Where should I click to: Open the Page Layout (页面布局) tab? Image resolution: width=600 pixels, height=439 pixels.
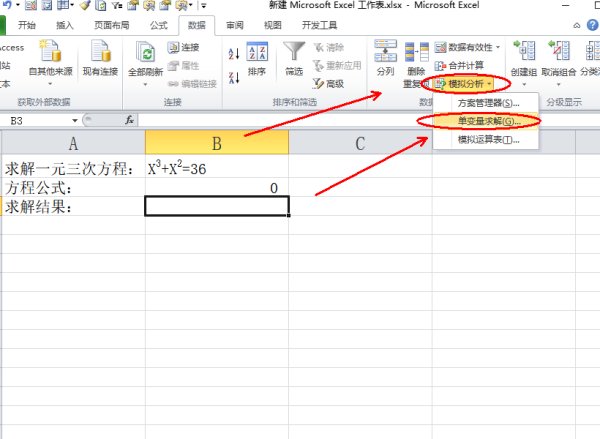(112, 25)
